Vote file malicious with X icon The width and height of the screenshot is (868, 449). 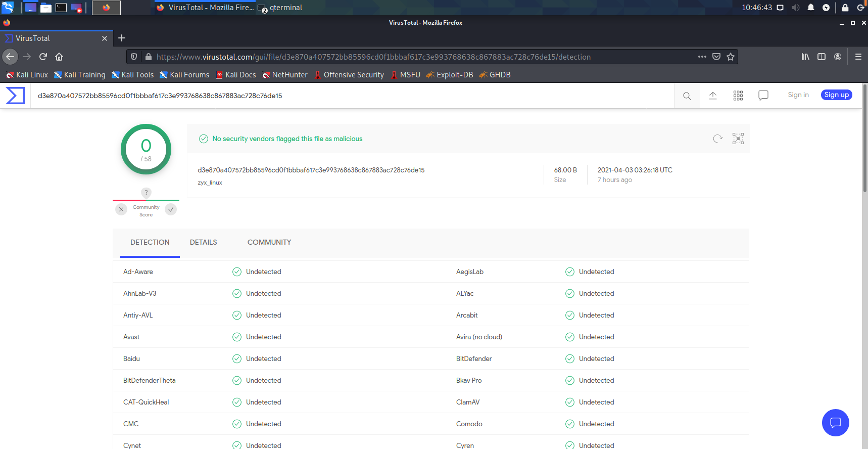[121, 209]
